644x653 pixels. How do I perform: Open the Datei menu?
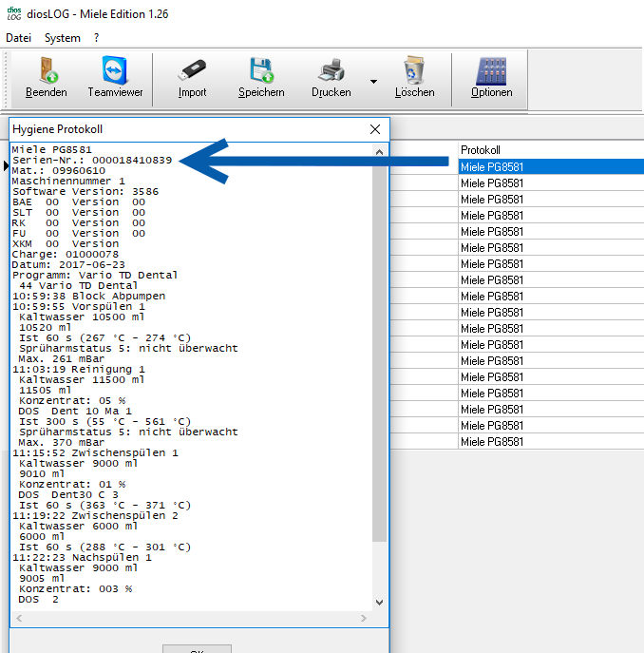pos(18,38)
